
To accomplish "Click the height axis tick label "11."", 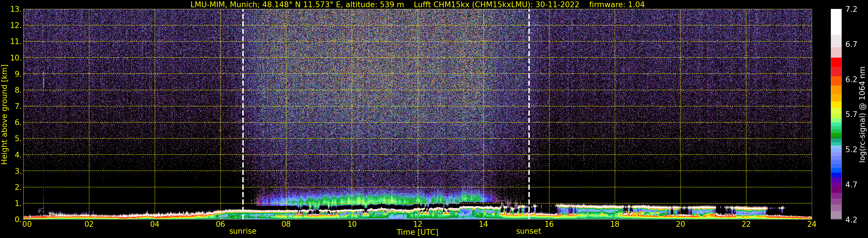I will [16, 41].
